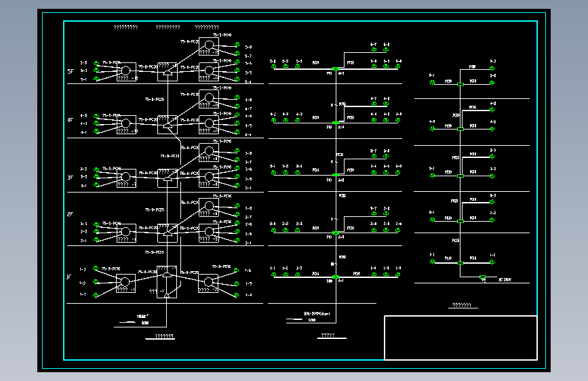
Task: Pick the 5F splitter feeding outlets 5-7 and 5-8
Action: pyautogui.click(x=209, y=47)
